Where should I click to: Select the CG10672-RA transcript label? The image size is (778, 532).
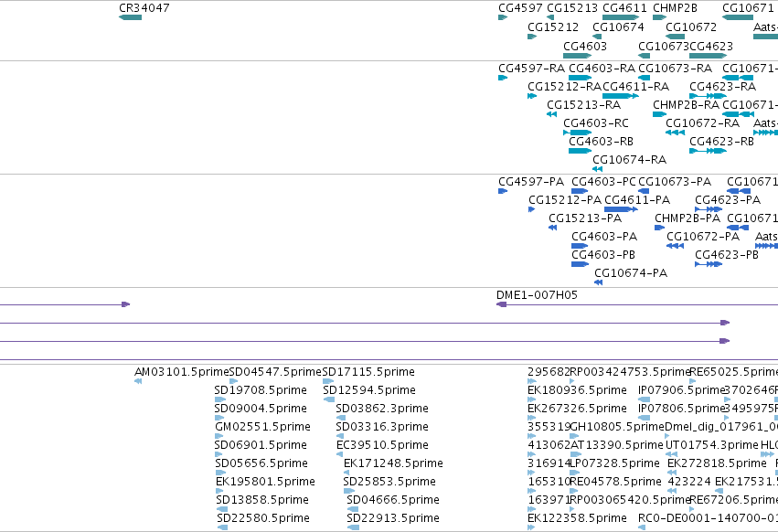[703, 123]
